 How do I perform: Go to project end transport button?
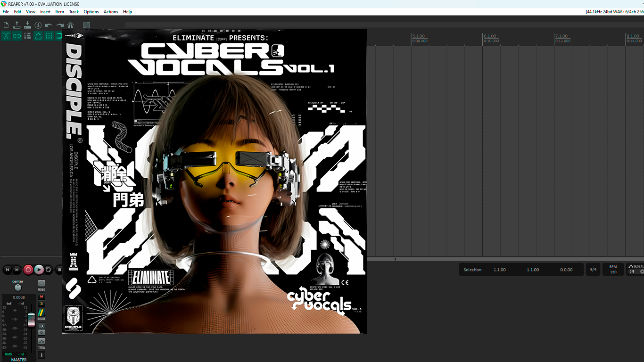point(17,270)
